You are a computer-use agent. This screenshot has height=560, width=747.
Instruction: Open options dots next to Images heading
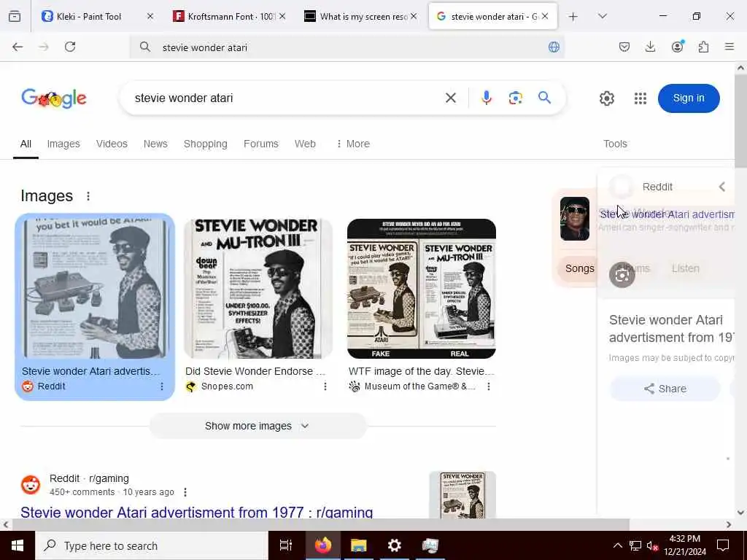(88, 196)
